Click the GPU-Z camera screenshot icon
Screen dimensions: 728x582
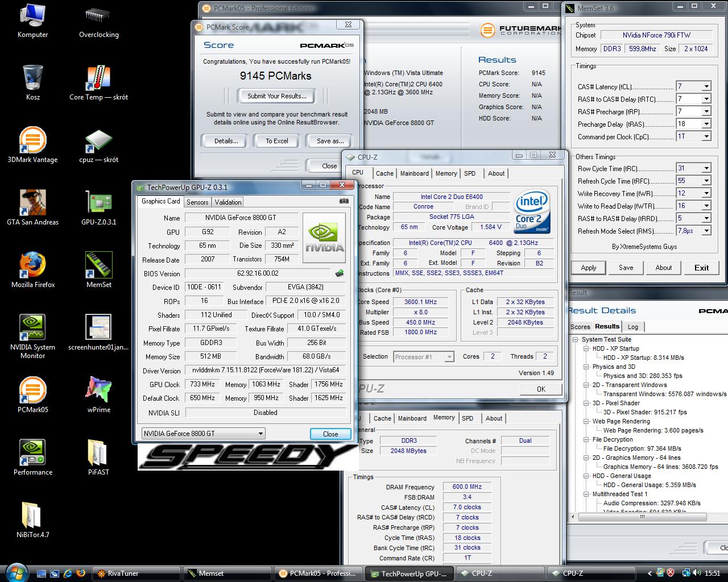[344, 201]
